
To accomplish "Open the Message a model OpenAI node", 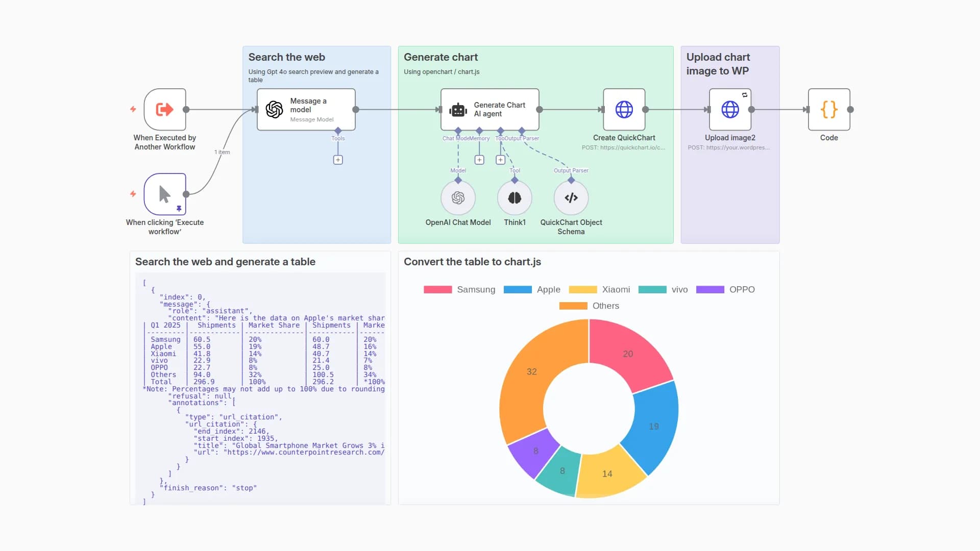I will tap(306, 109).
